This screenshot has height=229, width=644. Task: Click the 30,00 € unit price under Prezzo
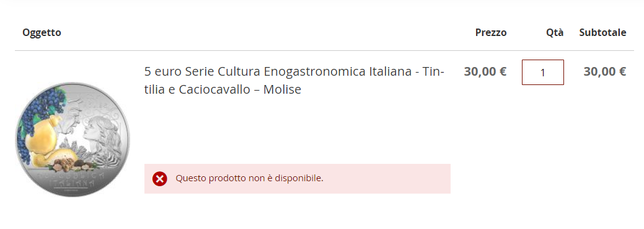(485, 71)
